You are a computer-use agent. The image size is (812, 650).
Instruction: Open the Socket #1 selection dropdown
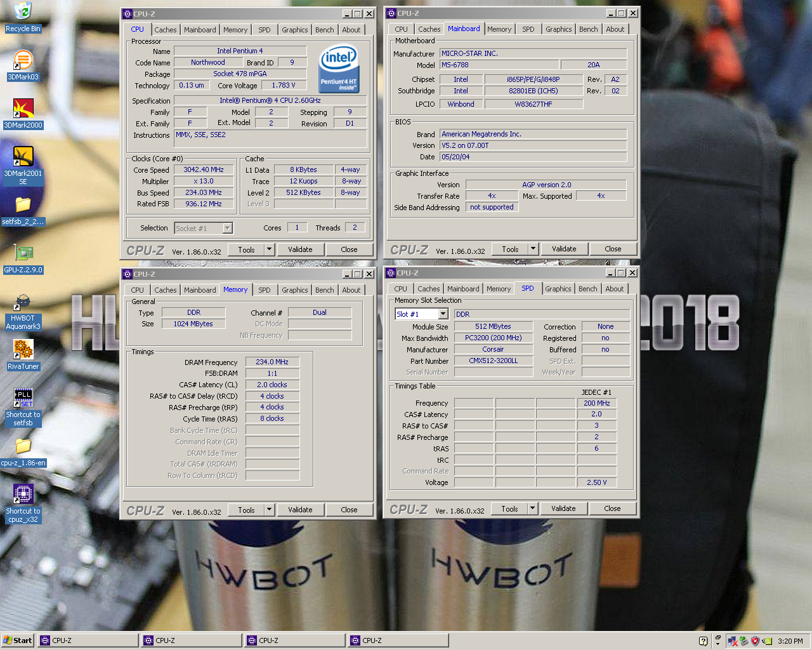[x=203, y=228]
